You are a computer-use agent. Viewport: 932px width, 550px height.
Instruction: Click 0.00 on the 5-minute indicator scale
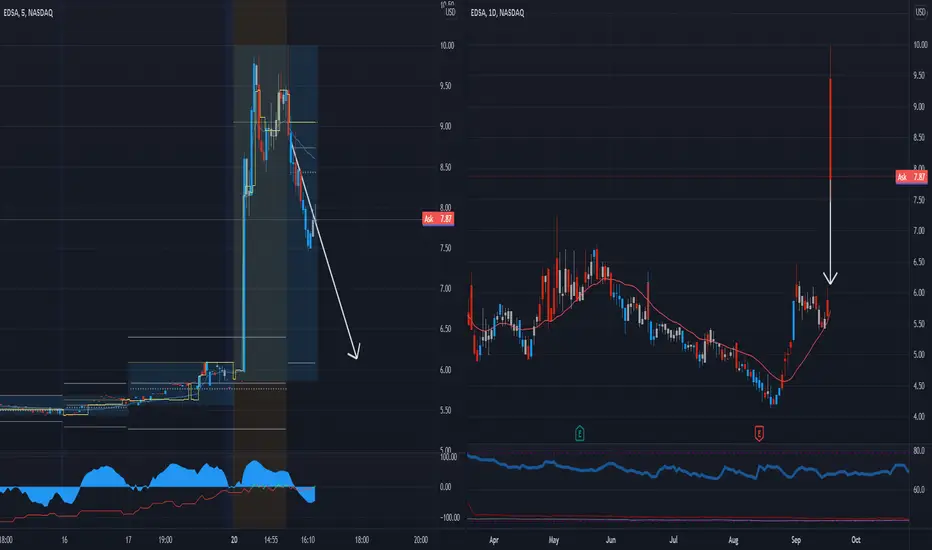[x=445, y=486]
